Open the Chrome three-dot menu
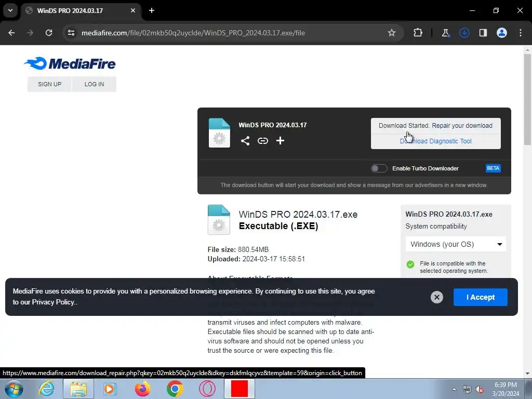532x399 pixels. click(521, 33)
